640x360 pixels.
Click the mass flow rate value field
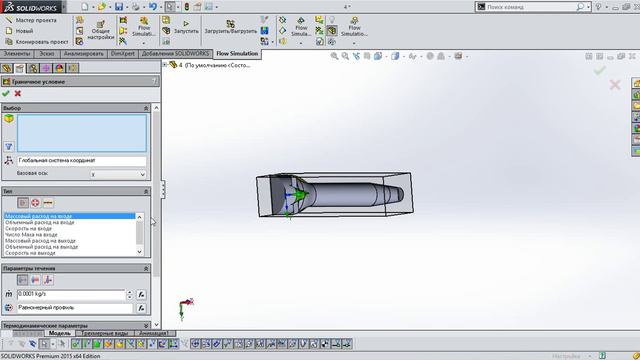point(71,294)
